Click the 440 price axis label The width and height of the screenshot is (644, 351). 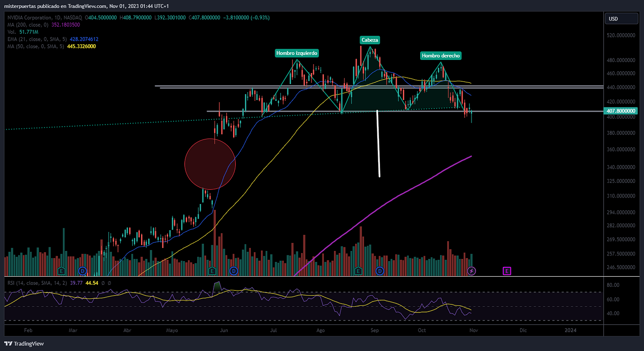point(621,88)
